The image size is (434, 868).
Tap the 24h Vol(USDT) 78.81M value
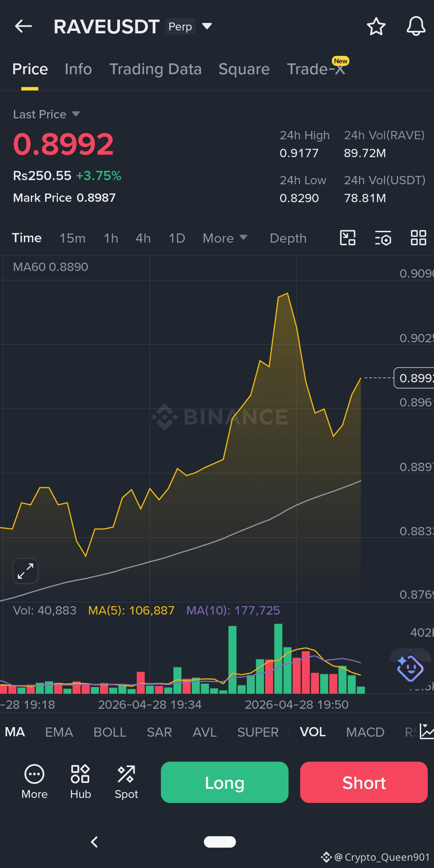click(x=365, y=198)
